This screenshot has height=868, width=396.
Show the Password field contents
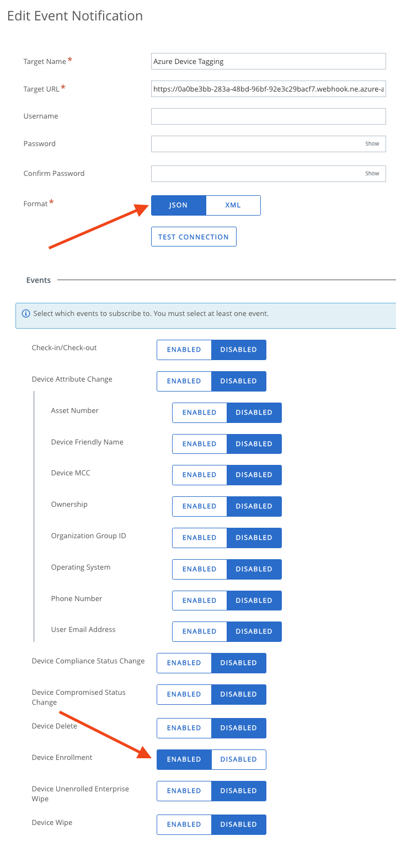click(372, 144)
